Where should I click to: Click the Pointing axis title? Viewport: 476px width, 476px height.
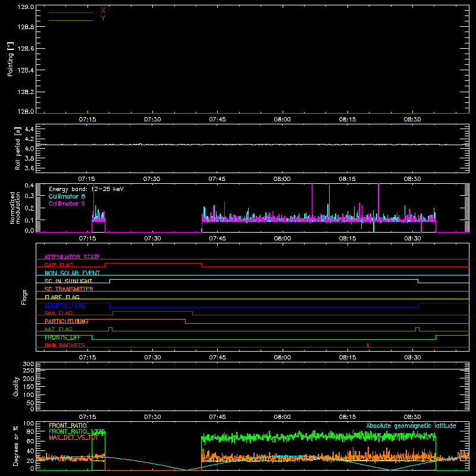click(10, 59)
